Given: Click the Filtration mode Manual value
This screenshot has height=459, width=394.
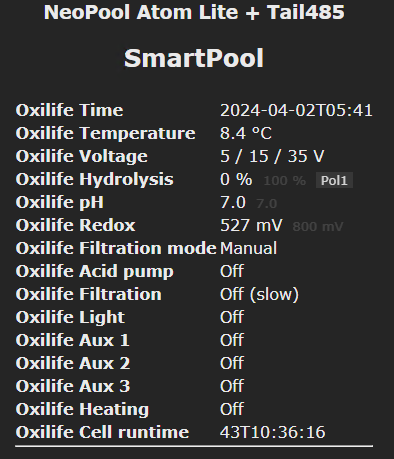Looking at the screenshot, I should pyautogui.click(x=248, y=248).
